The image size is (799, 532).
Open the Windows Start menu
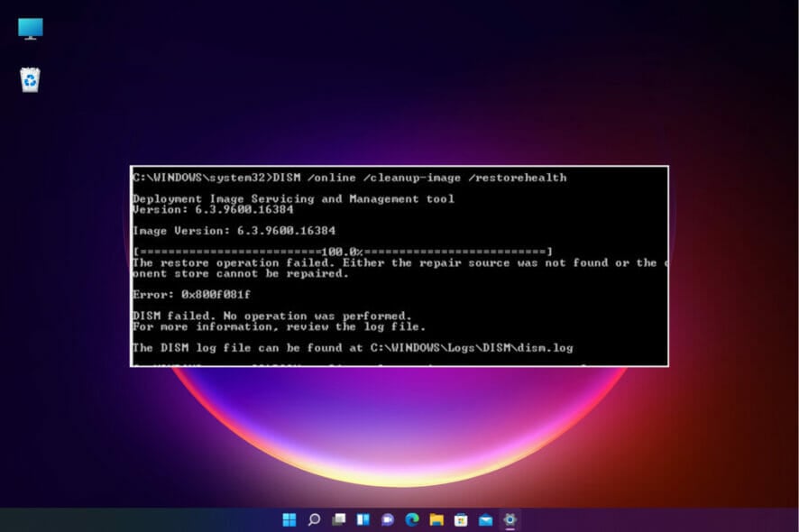[x=289, y=519]
